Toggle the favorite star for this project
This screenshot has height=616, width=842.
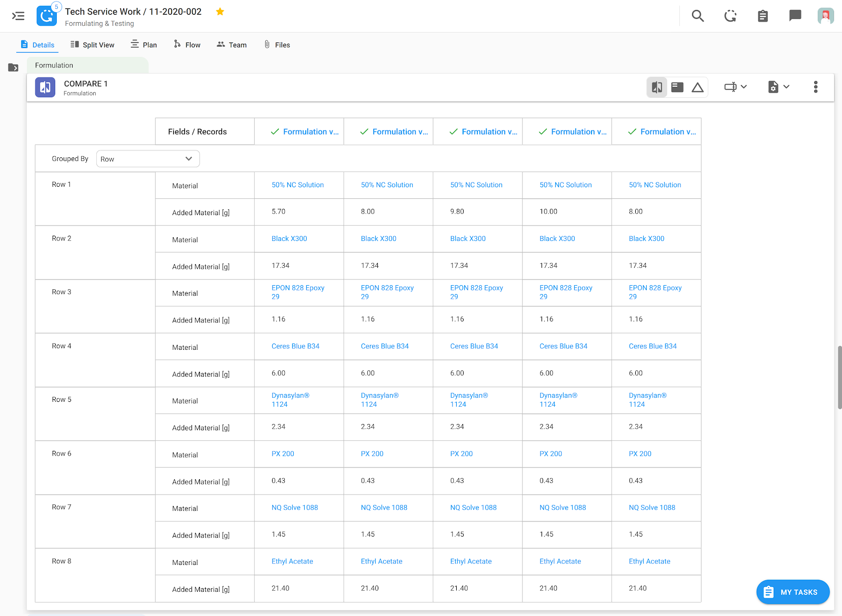(220, 12)
